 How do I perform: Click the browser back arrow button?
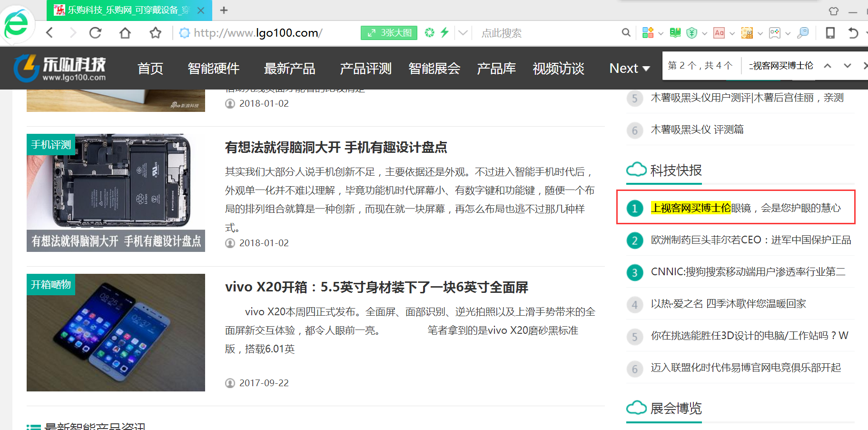[x=49, y=33]
